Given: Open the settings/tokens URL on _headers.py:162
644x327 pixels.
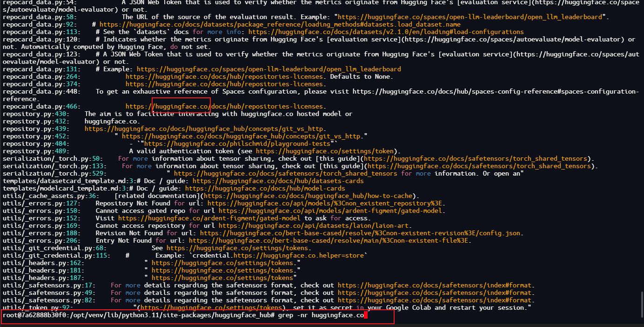Looking at the screenshot, I should click(222, 263).
